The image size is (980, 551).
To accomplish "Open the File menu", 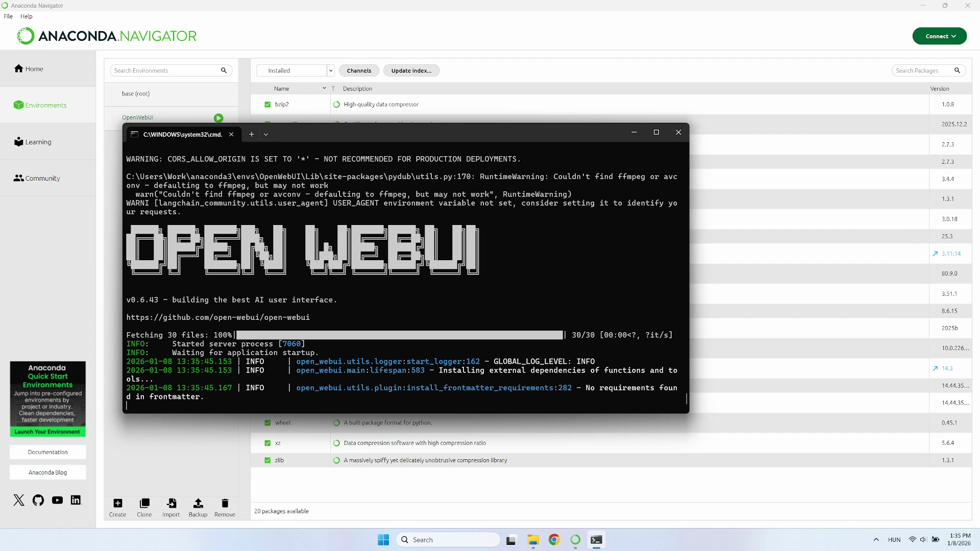I will click(x=8, y=16).
